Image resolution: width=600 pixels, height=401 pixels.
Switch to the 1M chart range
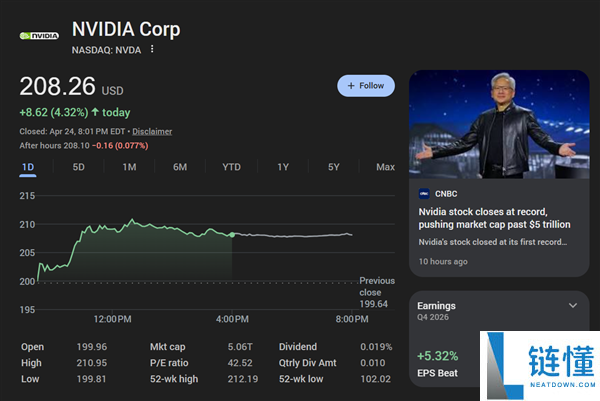129,167
